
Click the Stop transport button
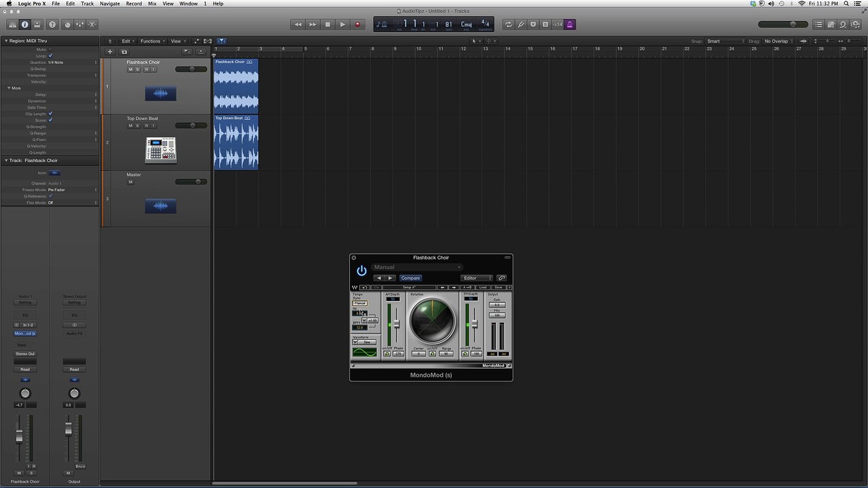328,24
